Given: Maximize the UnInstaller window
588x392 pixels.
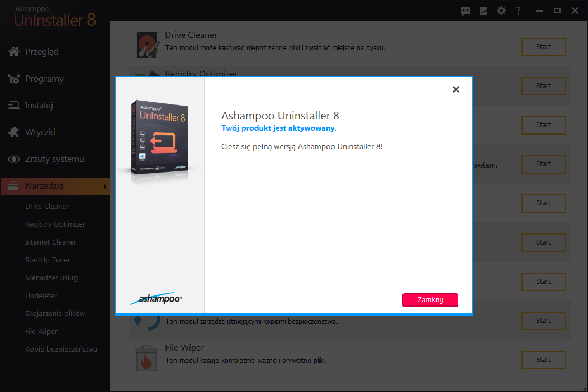Looking at the screenshot, I should pos(557,11).
